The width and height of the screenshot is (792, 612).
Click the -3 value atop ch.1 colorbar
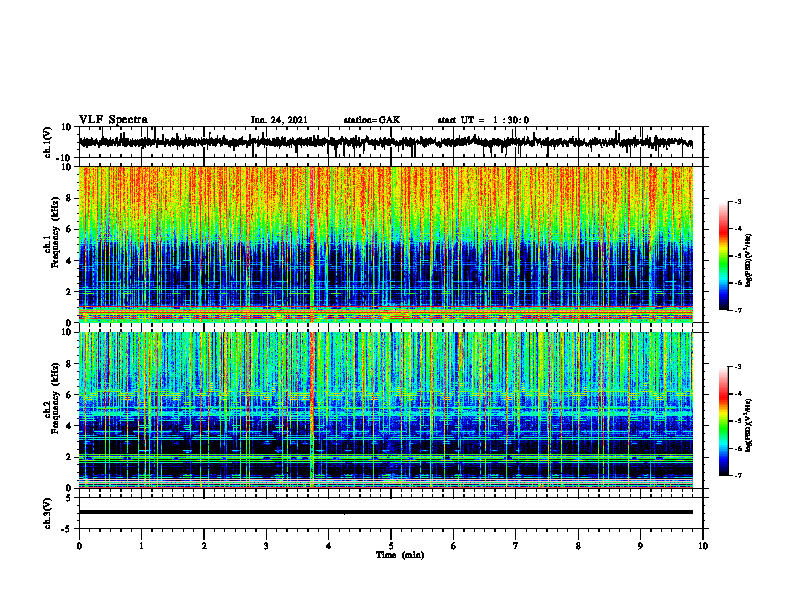click(x=738, y=201)
